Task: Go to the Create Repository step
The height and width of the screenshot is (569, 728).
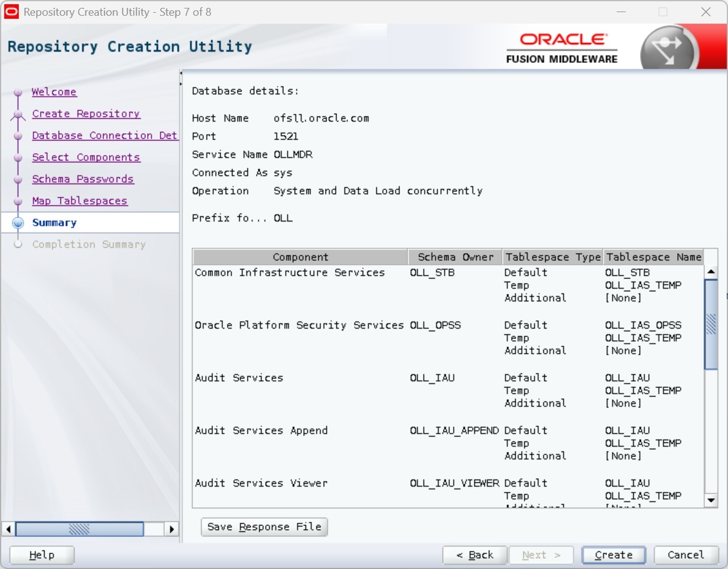Action: click(x=85, y=114)
